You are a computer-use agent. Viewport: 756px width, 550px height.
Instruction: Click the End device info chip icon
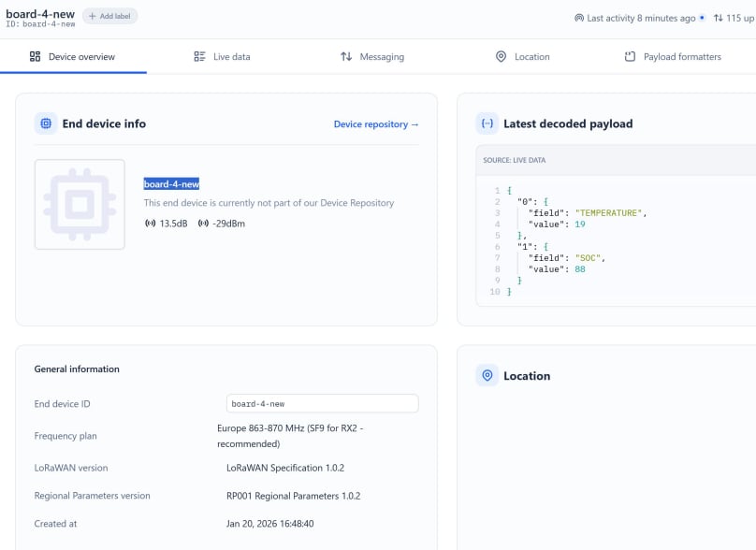pos(46,123)
